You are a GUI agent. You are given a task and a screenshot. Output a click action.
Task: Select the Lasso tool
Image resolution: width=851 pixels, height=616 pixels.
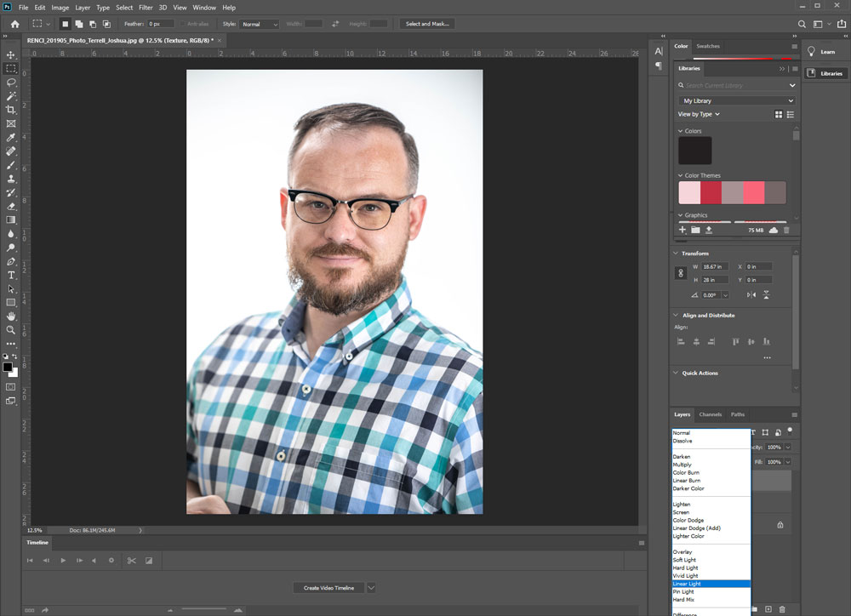pyautogui.click(x=11, y=83)
